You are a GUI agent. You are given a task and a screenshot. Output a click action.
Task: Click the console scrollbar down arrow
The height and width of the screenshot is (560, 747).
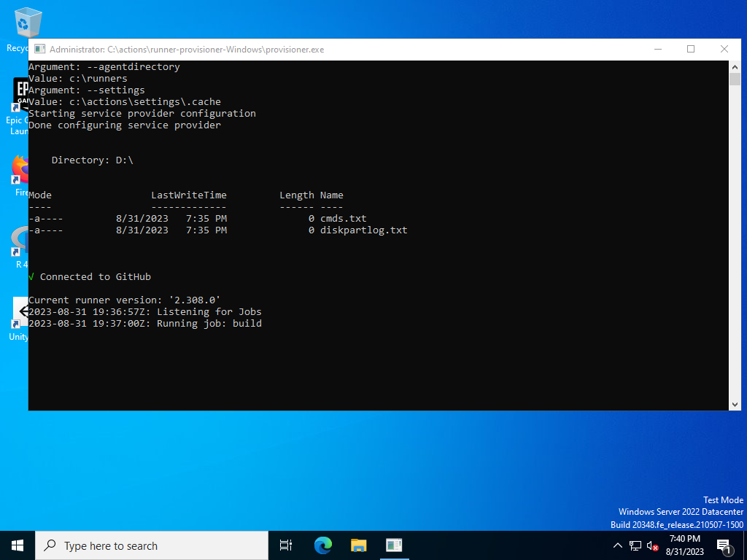tap(735, 404)
